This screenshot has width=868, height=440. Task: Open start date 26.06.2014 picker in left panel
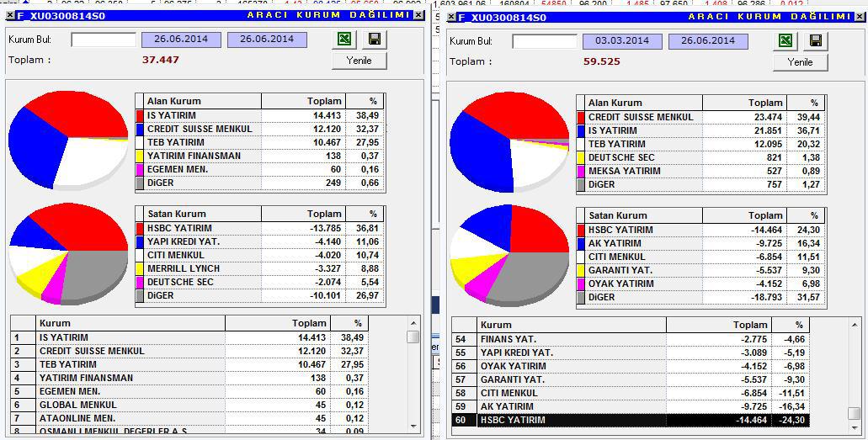[x=181, y=40]
